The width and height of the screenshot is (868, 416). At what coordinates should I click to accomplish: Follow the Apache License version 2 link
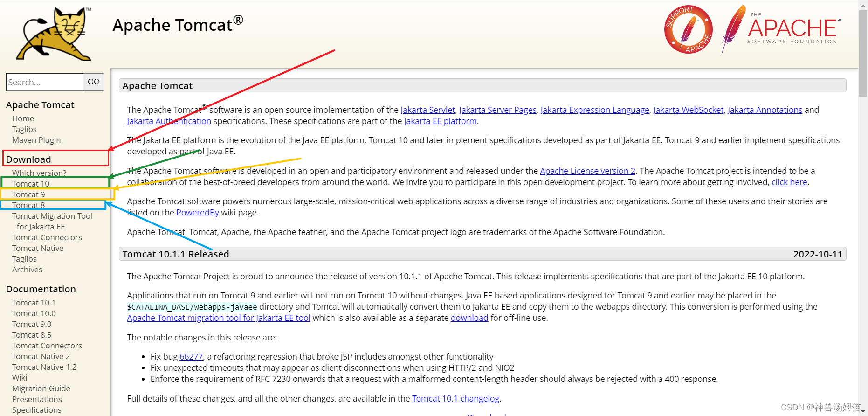pos(588,171)
